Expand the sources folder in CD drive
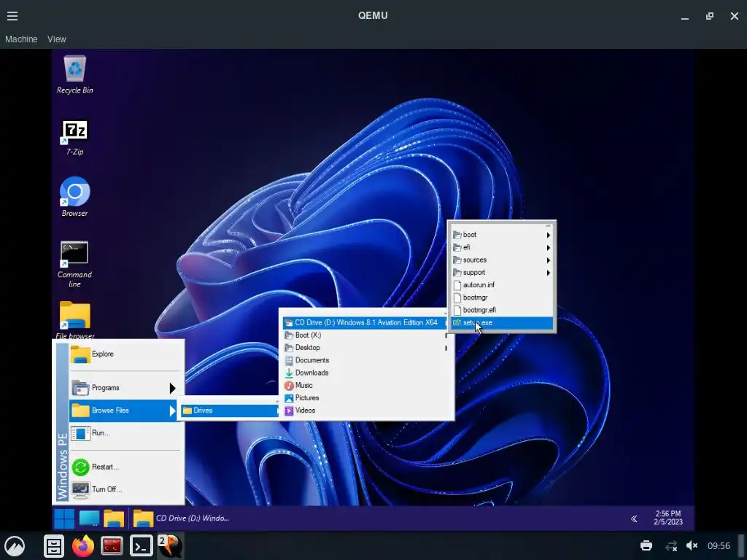Screen dimensions: 747x560 click(502, 260)
